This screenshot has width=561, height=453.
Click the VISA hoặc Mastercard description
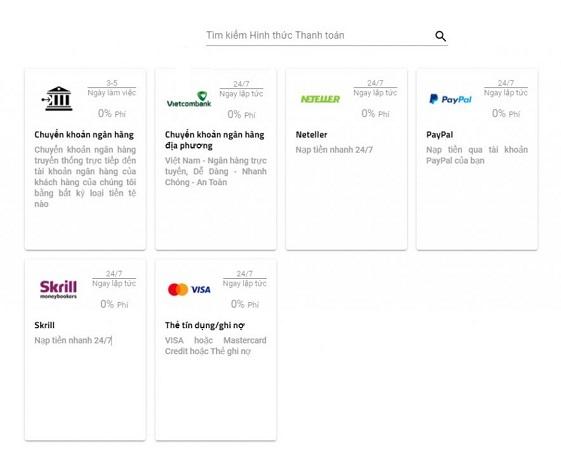[216, 346]
